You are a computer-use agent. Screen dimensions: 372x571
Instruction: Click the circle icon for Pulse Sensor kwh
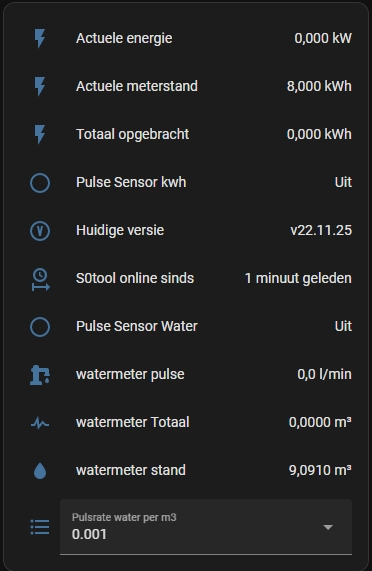[x=40, y=182]
